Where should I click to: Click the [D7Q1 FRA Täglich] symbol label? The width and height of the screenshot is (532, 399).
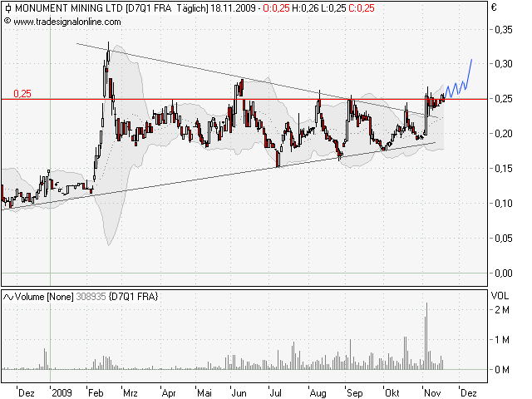coord(166,8)
